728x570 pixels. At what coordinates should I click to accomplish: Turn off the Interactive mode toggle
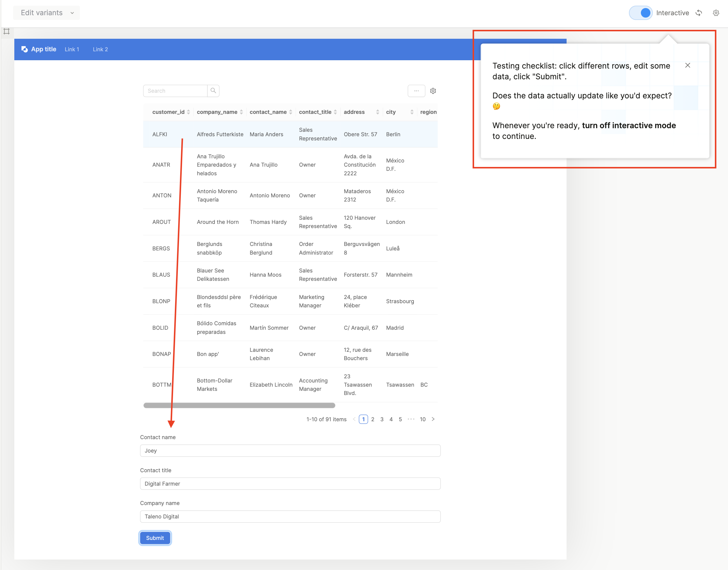coord(641,13)
